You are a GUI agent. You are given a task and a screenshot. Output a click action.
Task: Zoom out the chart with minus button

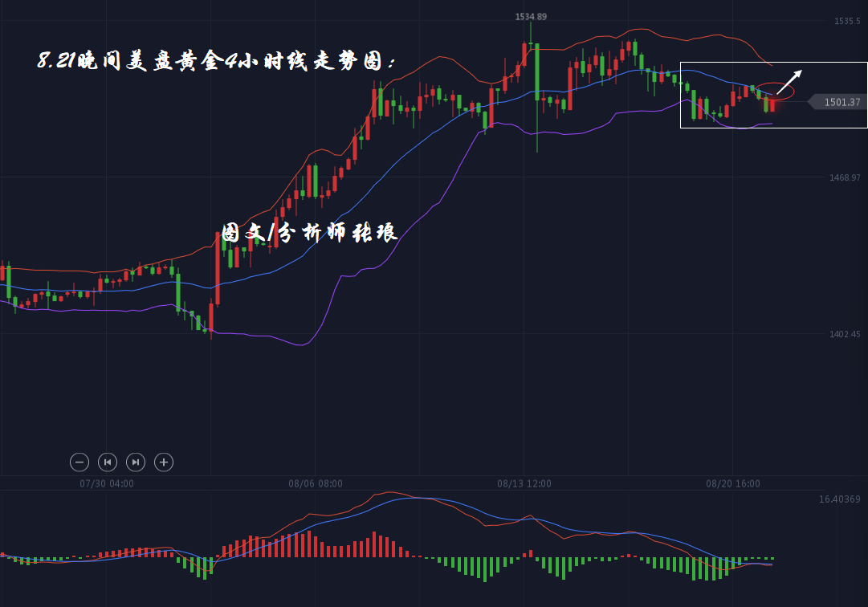pyautogui.click(x=79, y=462)
